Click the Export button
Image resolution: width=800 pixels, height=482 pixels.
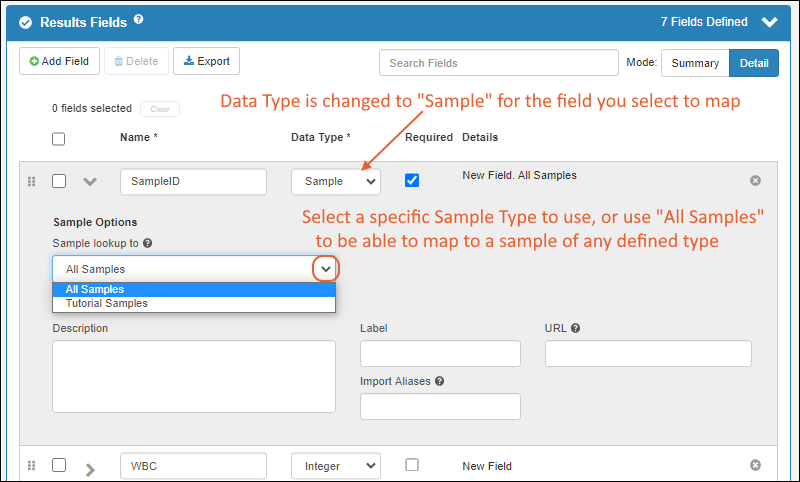tap(206, 62)
